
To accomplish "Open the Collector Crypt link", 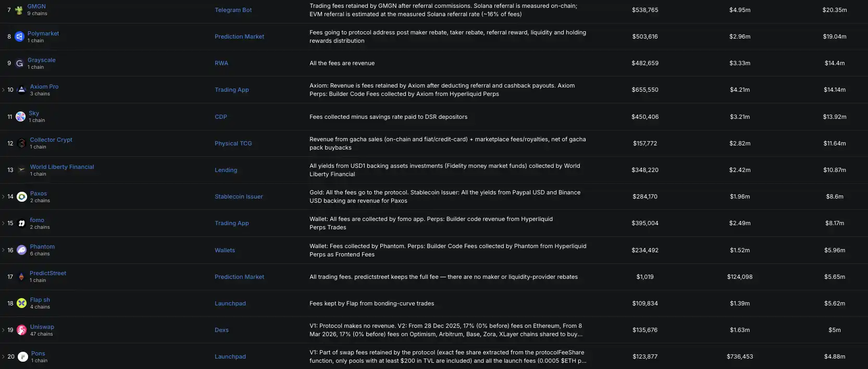I will pyautogui.click(x=51, y=140).
